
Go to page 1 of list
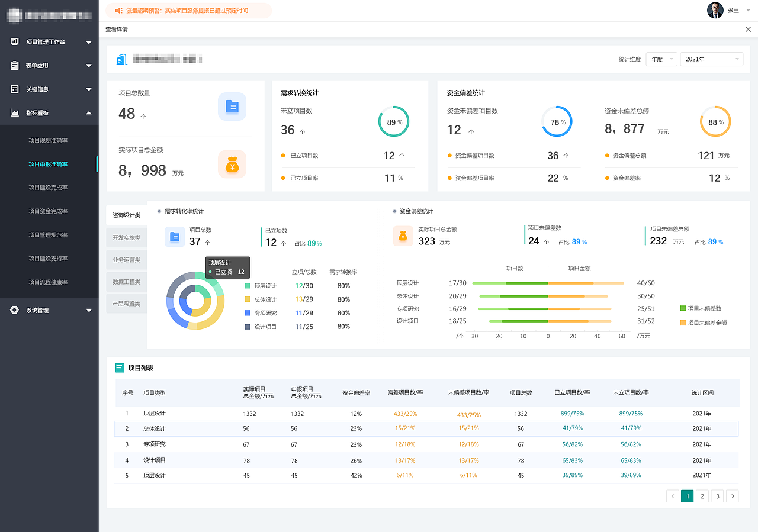pos(688,496)
